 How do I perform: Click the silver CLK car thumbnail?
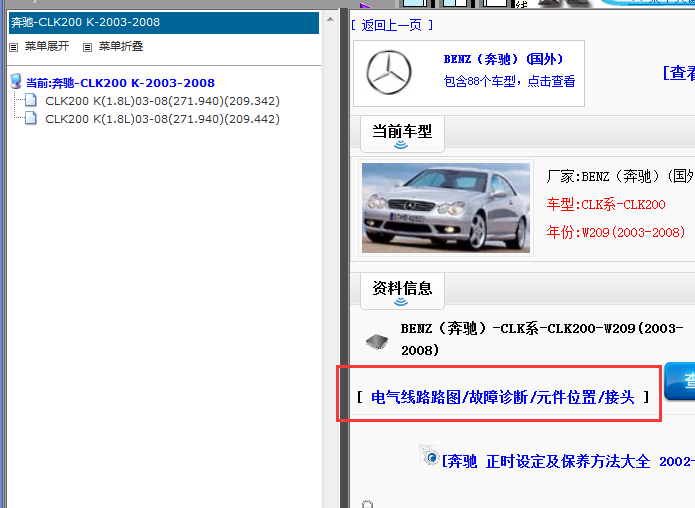coord(446,208)
